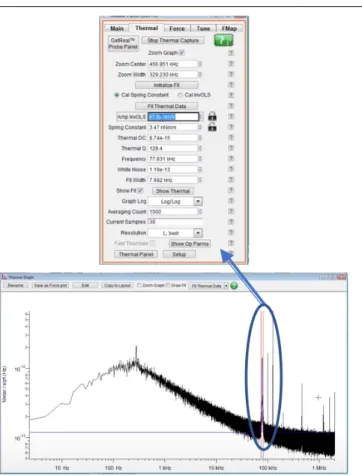Open help for Cal Spring Constant row

pyautogui.click(x=231, y=95)
